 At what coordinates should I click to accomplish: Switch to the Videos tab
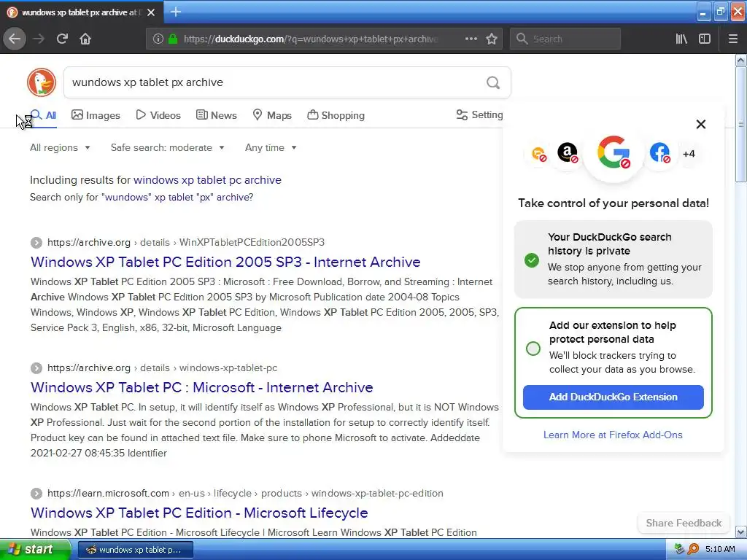coord(158,115)
